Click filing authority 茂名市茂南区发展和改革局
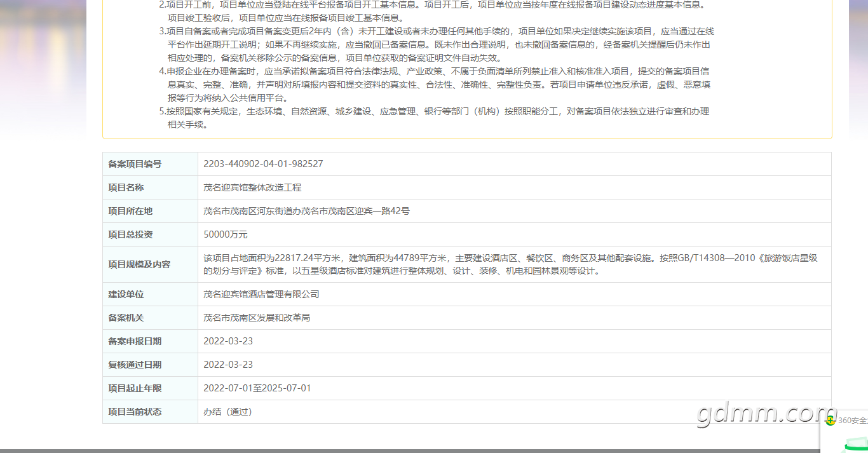Image resolution: width=868 pixels, height=453 pixels. tap(257, 318)
